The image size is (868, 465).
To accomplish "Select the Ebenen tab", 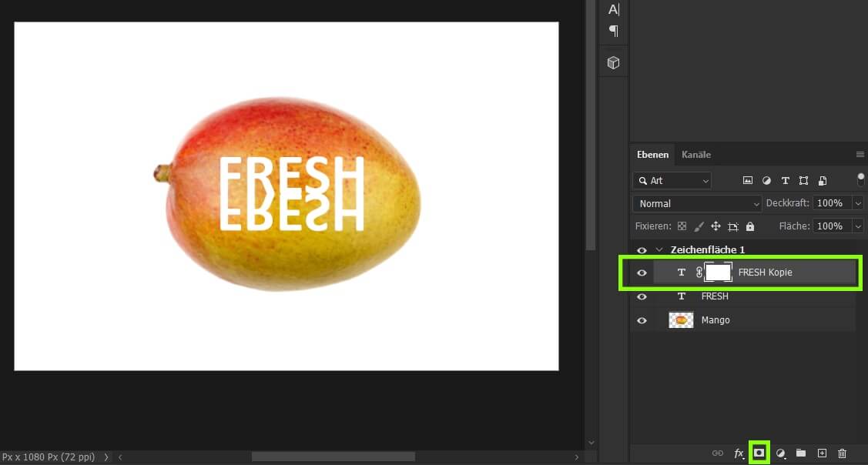I will (x=652, y=155).
